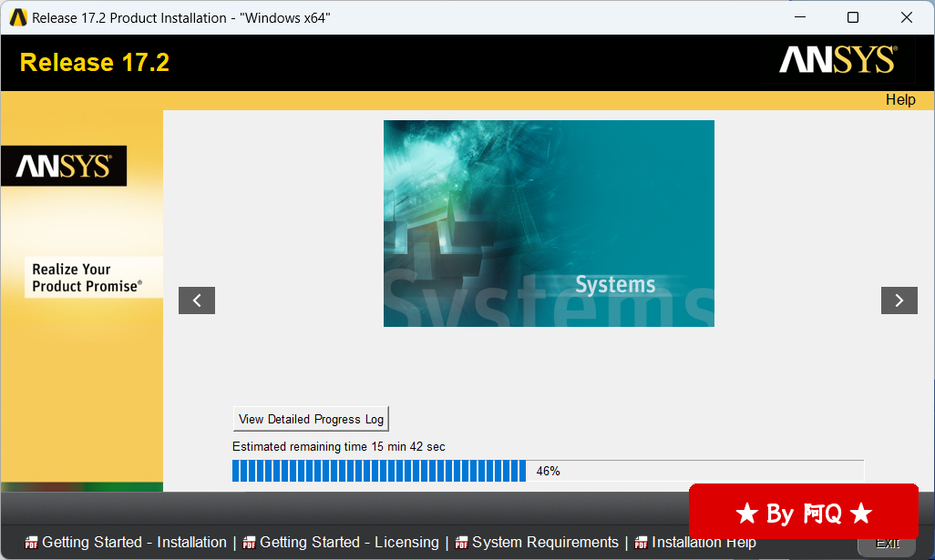Click the Systems product slideshow image
This screenshot has width=935, height=560.
549,223
